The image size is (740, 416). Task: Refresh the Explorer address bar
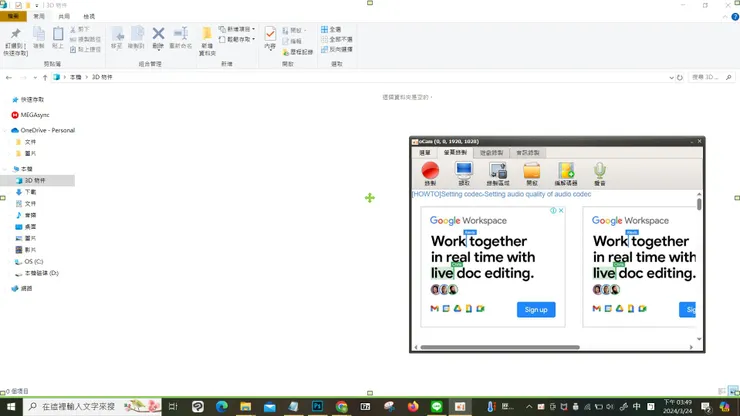pyautogui.click(x=680, y=77)
